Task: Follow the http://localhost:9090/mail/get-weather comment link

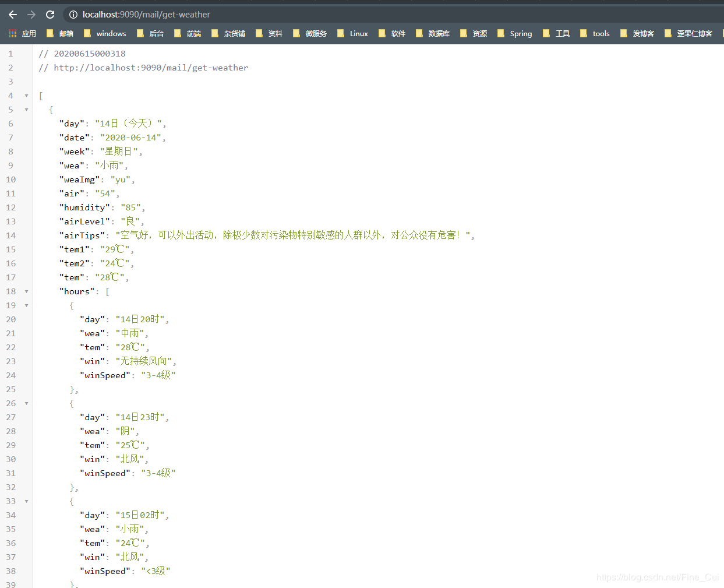Action: tap(151, 68)
